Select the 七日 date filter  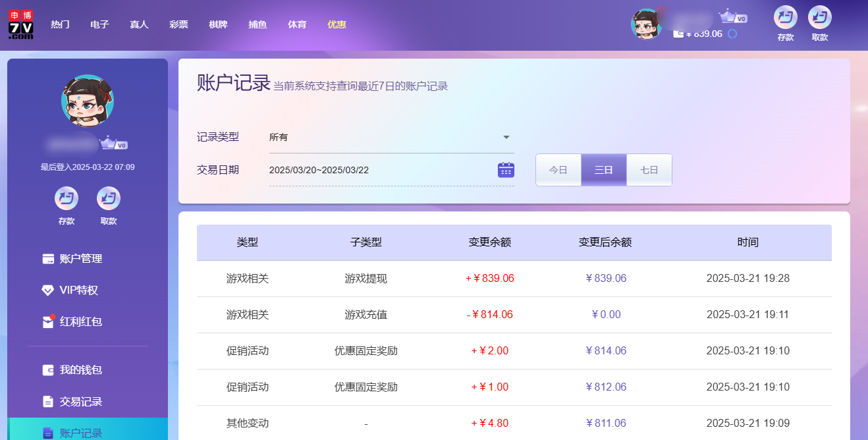pyautogui.click(x=649, y=169)
